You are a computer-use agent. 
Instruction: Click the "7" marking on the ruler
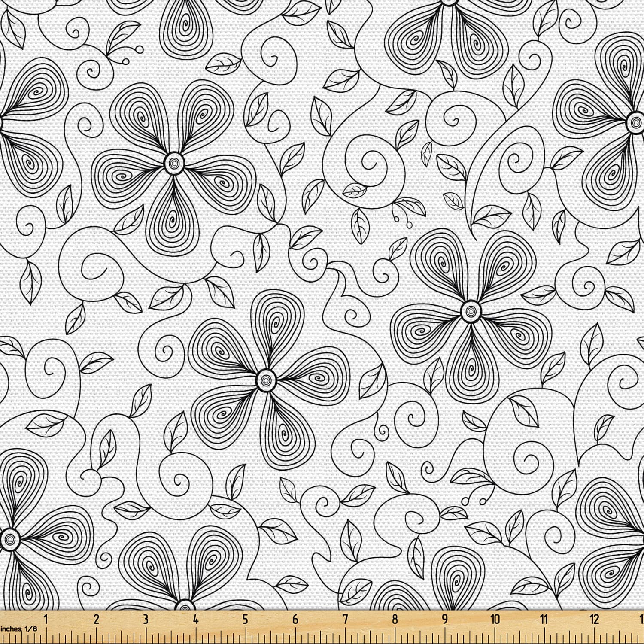345,620
